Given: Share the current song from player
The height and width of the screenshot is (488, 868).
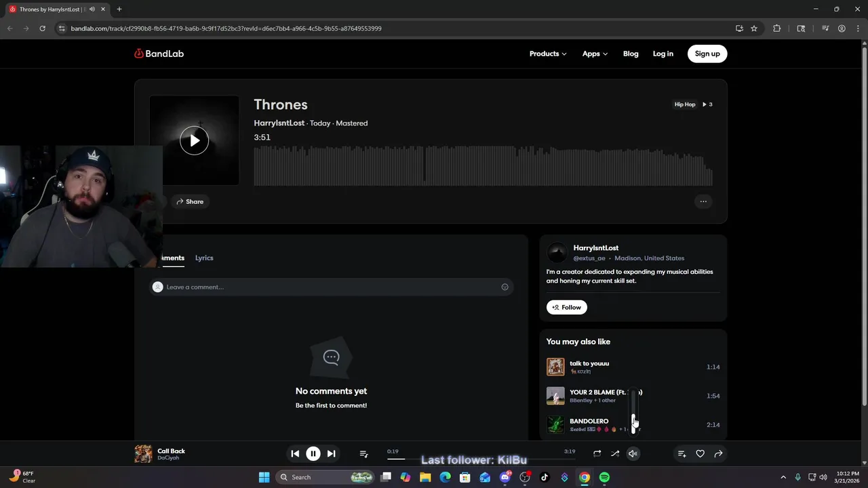Looking at the screenshot, I should tap(718, 453).
